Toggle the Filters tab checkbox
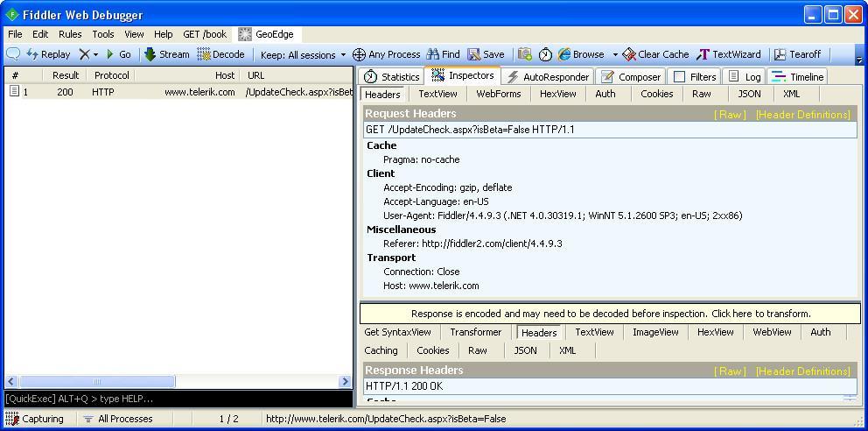Image resolution: width=868 pixels, height=431 pixels. pyautogui.click(x=679, y=77)
